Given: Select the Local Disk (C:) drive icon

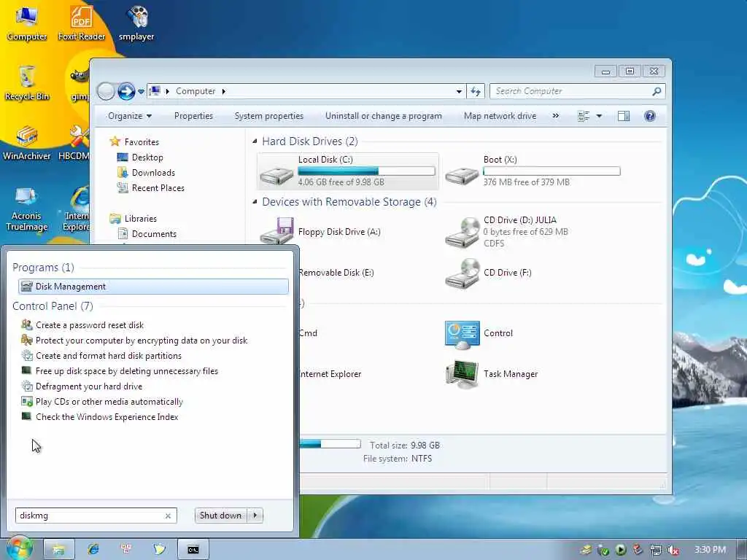Looking at the screenshot, I should tap(276, 175).
